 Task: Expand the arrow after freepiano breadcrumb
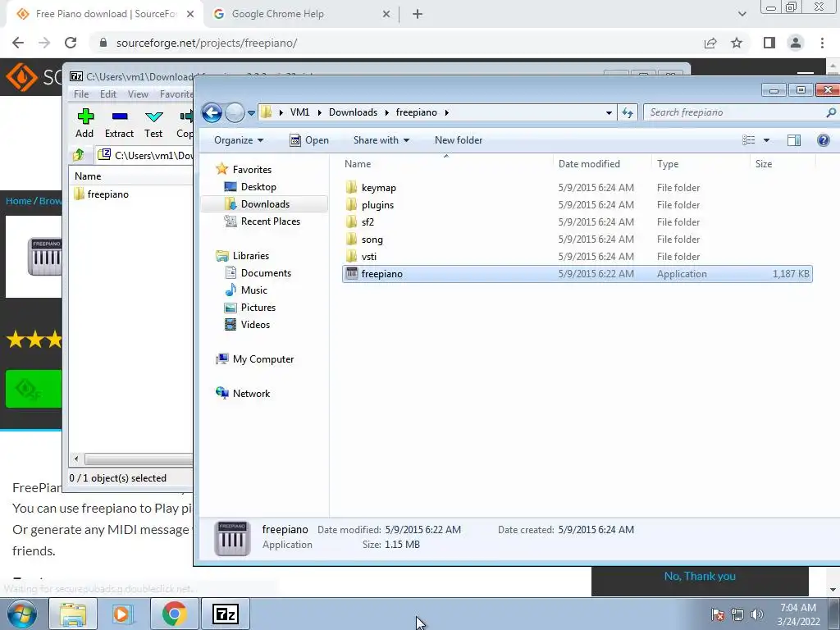click(x=446, y=112)
